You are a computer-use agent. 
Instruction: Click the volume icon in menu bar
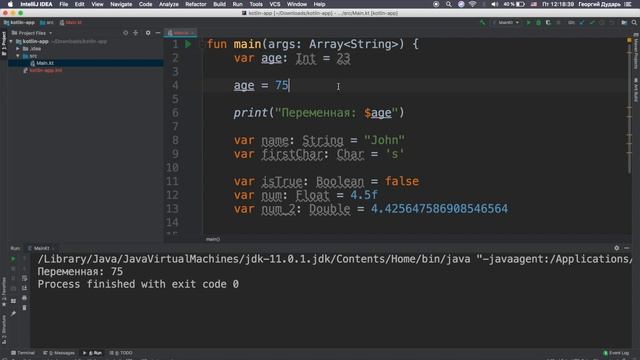[494, 4]
